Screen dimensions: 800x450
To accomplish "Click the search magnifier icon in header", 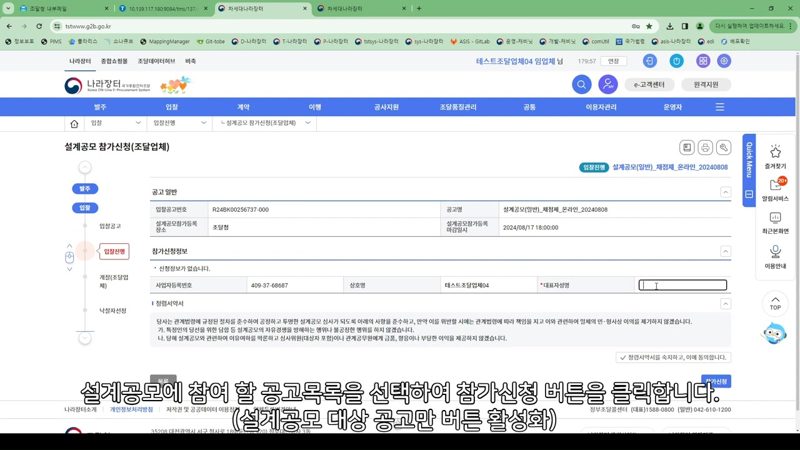I will (x=581, y=84).
